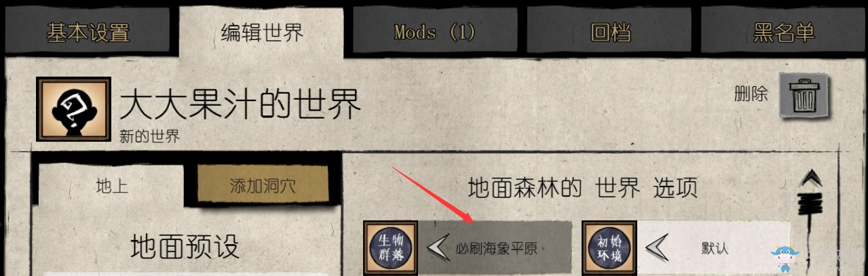The image size is (868, 276).
Task: Select the 地上 surface world tab
Action: [112, 185]
